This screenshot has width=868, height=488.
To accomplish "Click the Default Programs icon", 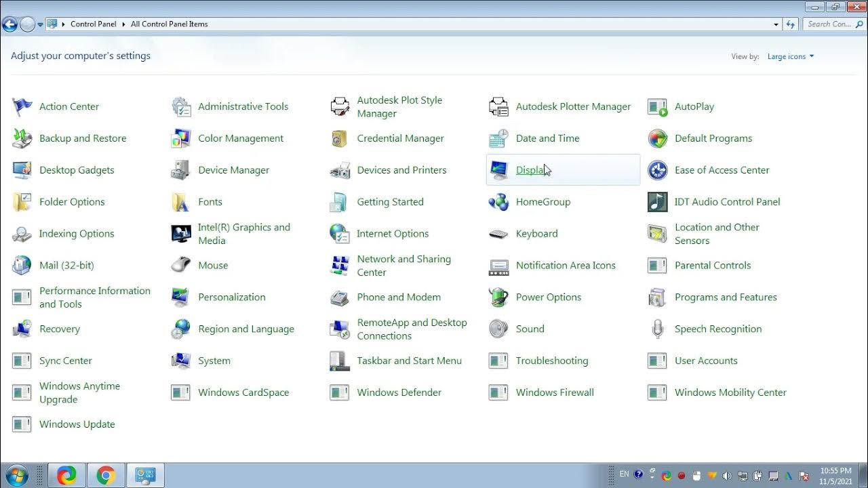I will tap(657, 138).
